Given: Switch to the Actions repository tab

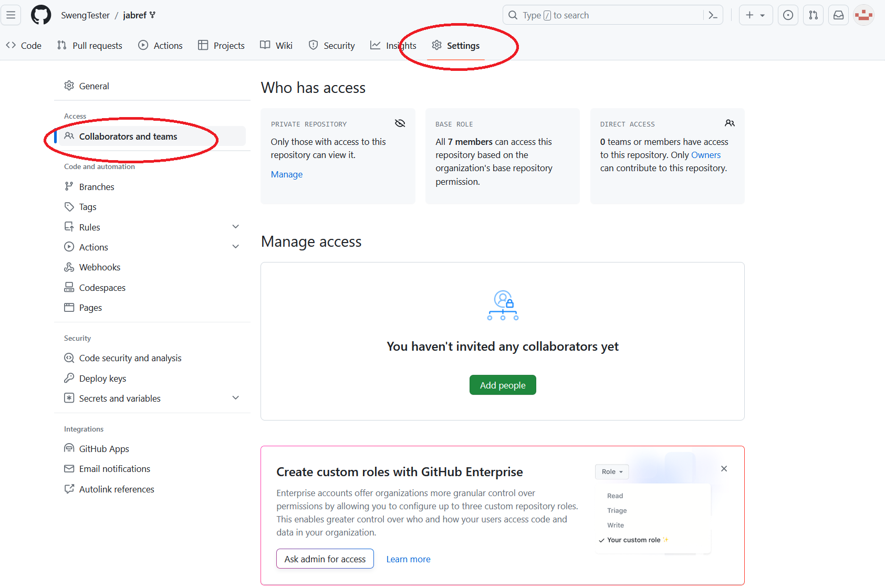Looking at the screenshot, I should click(x=160, y=46).
